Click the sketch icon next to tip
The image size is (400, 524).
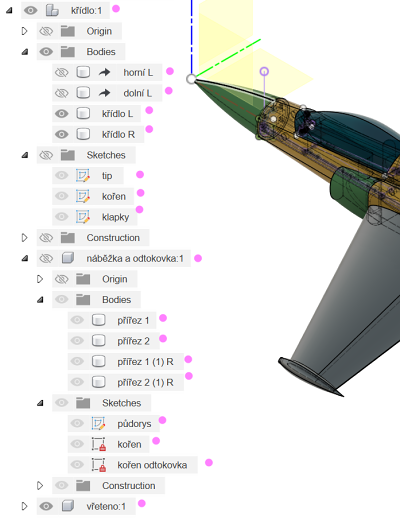[83, 175]
